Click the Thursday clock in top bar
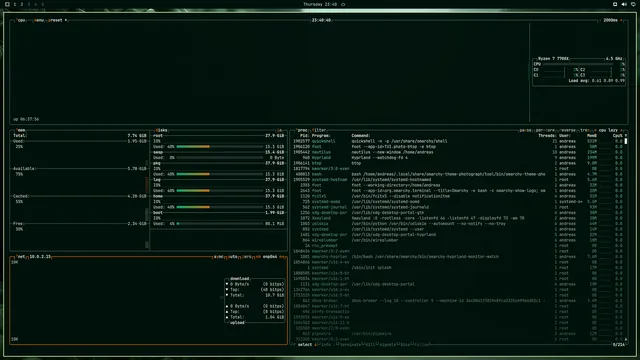Viewport: 640px width, 360px height. click(x=320, y=4)
